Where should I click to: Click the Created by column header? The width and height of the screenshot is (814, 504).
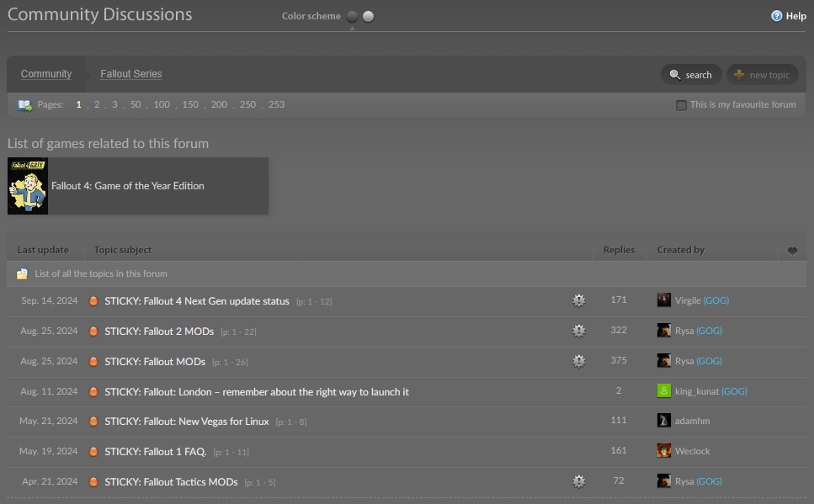point(681,250)
